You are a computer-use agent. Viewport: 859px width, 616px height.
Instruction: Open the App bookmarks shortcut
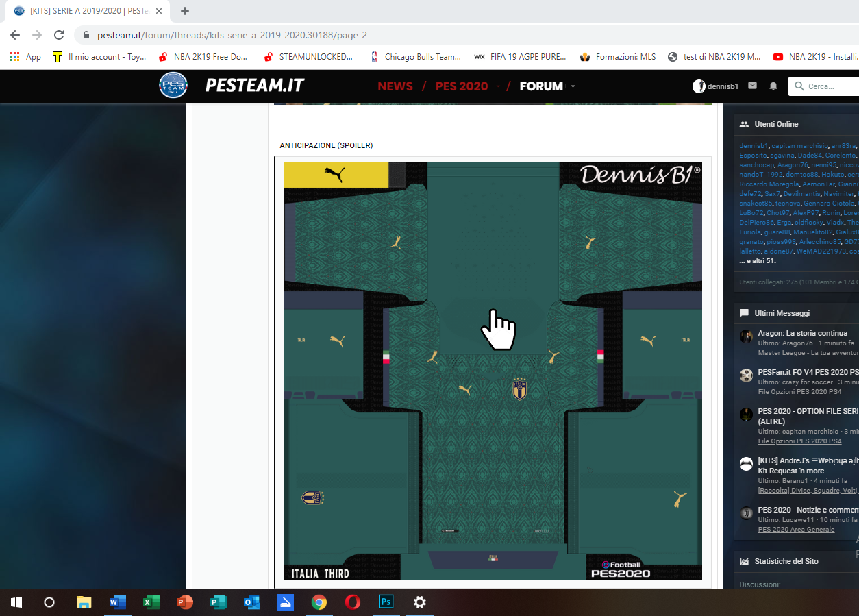[x=25, y=57]
